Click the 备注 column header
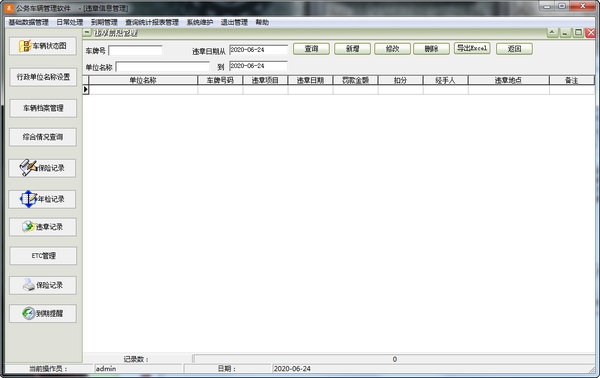The height and width of the screenshot is (378, 600). click(x=572, y=80)
